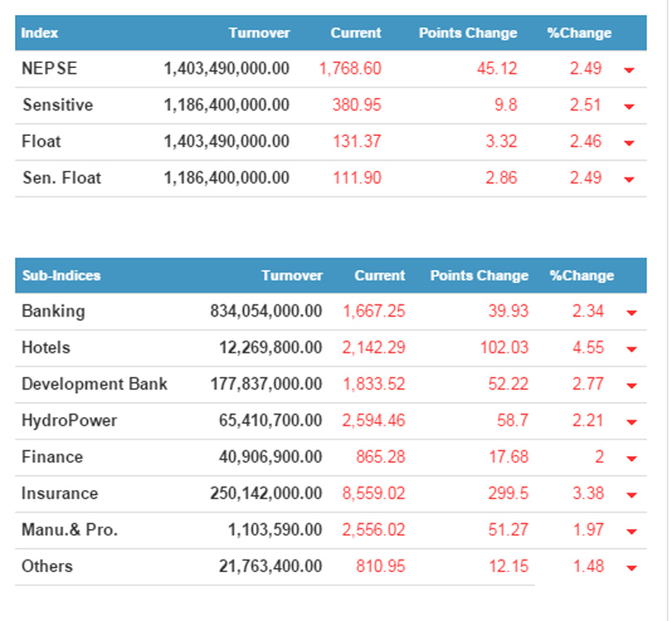Click Manu.& Pro. turnover 1,103,590.00

click(x=275, y=530)
